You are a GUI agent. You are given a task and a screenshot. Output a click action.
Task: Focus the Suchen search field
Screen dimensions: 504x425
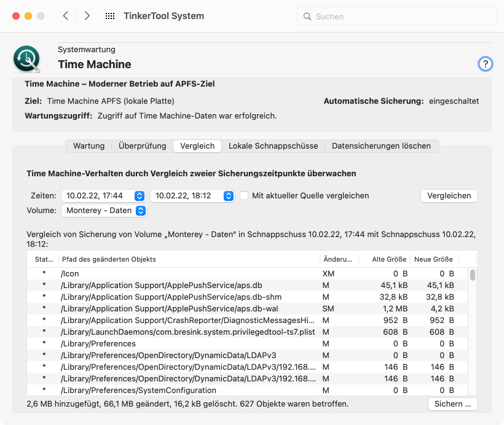(396, 17)
